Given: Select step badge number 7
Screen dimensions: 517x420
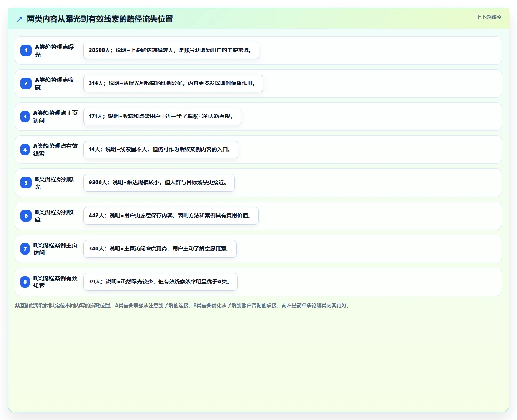Looking at the screenshot, I should 25,249.
